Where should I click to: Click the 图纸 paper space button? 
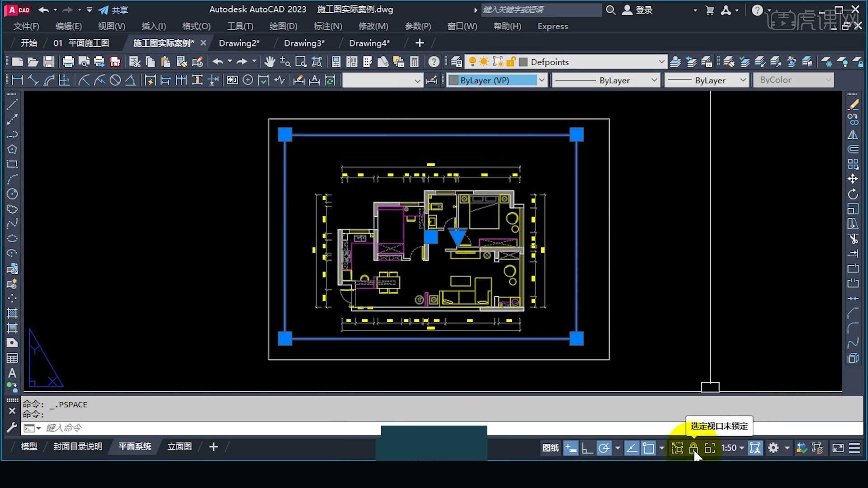click(550, 448)
